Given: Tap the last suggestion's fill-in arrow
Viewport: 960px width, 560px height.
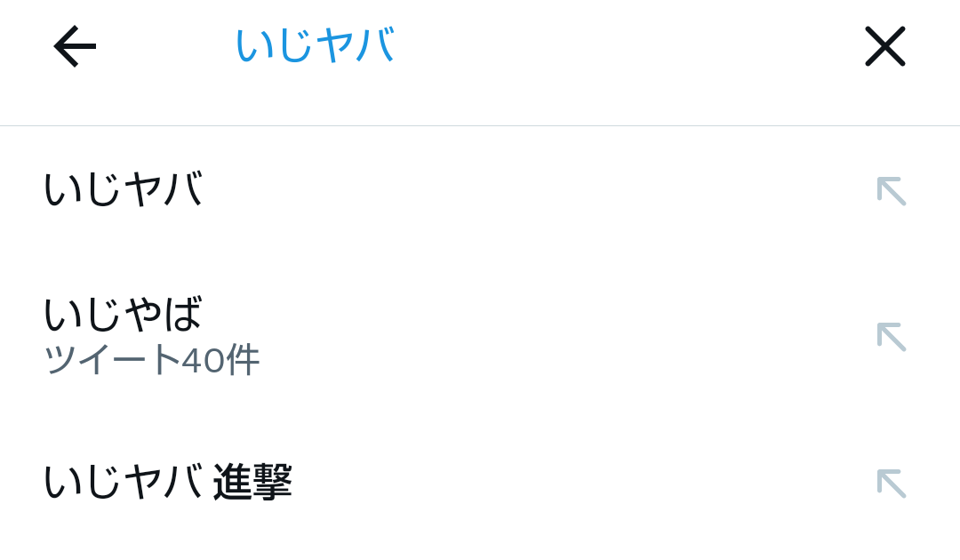Looking at the screenshot, I should point(892,484).
